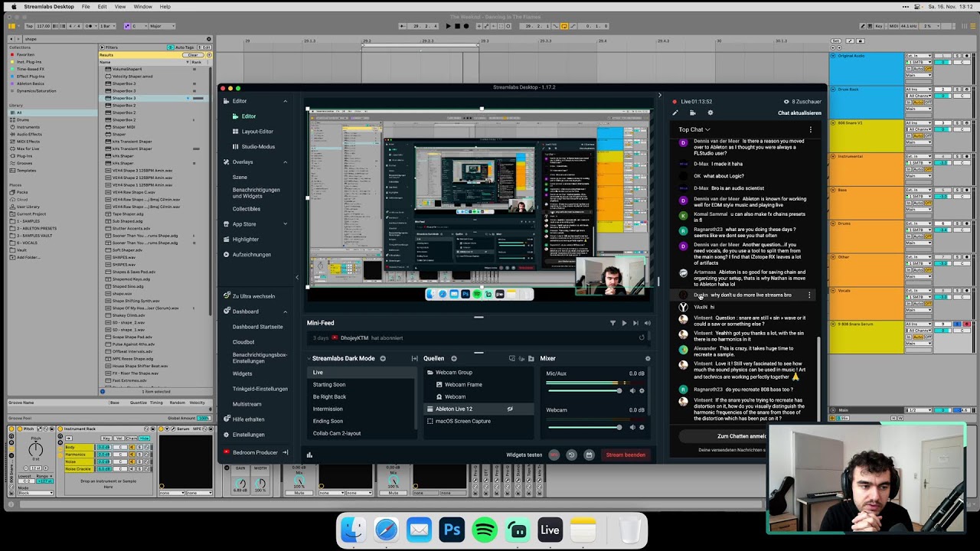980x551 pixels.
Task: Adjust the Webcam volume slider
Action: (583, 427)
